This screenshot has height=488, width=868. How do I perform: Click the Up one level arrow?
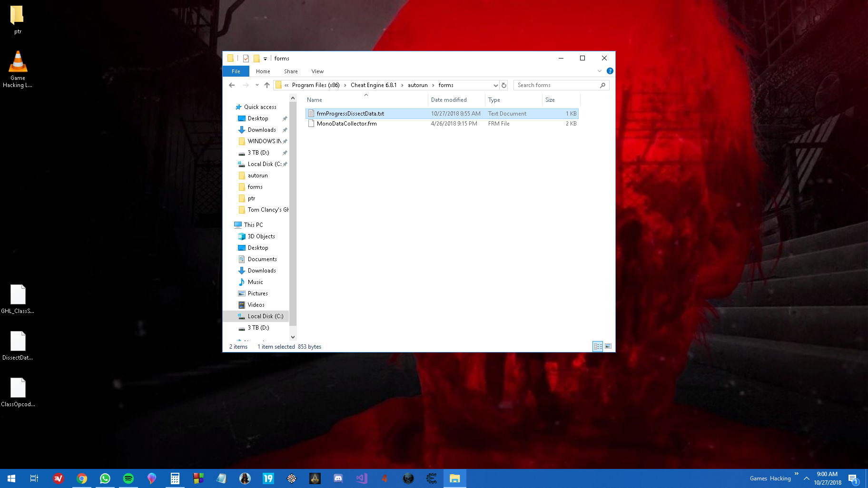[267, 85]
